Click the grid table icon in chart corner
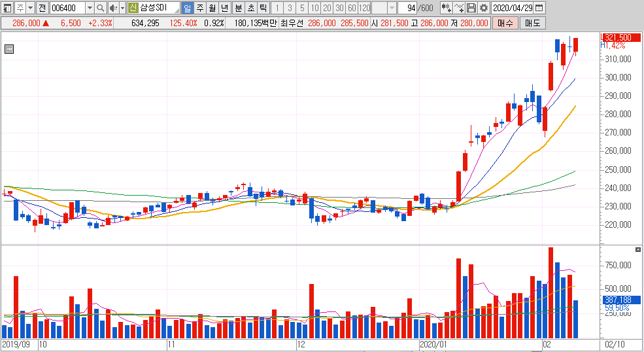This screenshot has height=352, width=644. tap(9, 49)
